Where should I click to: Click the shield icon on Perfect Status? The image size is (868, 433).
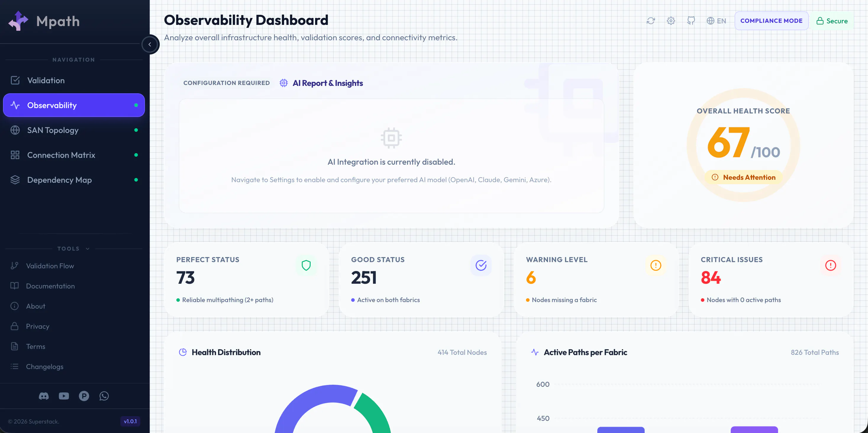click(x=306, y=265)
